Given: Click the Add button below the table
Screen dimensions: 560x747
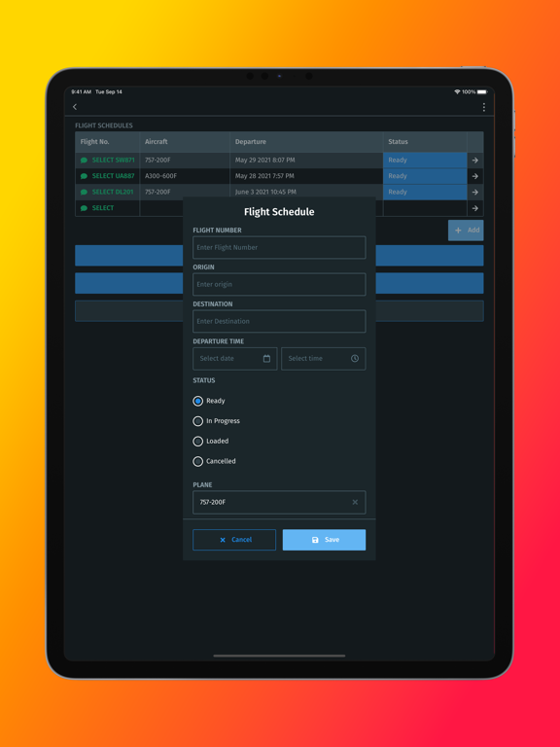Looking at the screenshot, I should [x=466, y=231].
